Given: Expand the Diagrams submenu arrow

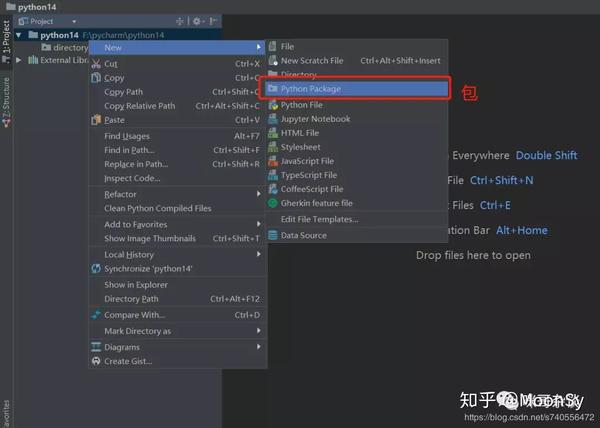Looking at the screenshot, I should pyautogui.click(x=259, y=347).
